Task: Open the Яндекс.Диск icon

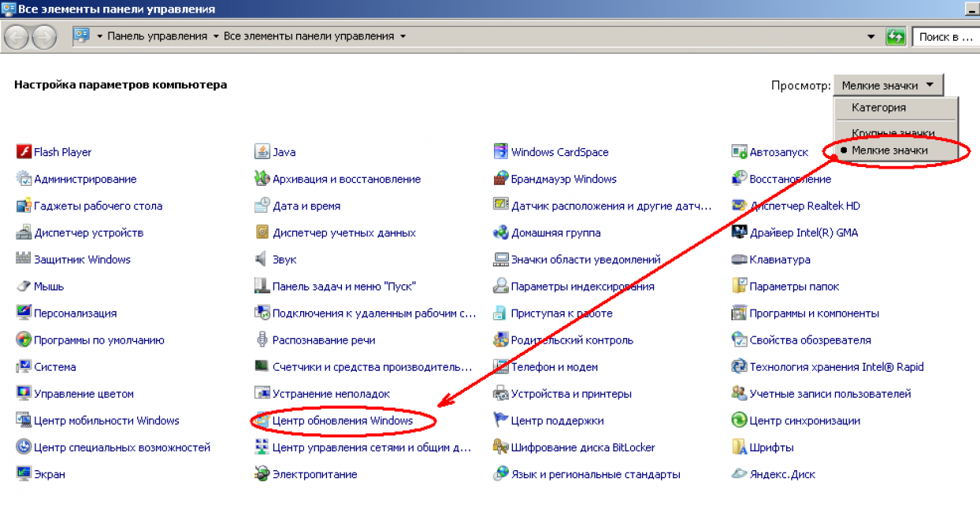Action: (739, 474)
